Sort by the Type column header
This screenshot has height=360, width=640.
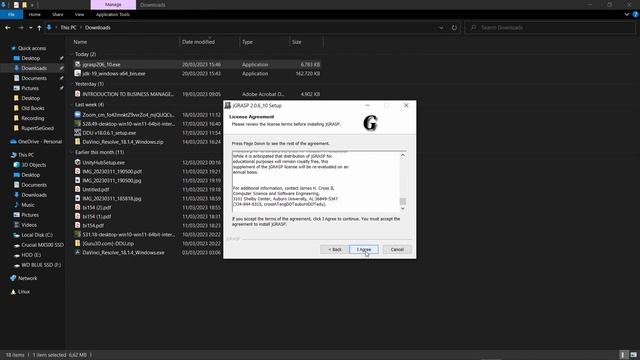click(247, 42)
